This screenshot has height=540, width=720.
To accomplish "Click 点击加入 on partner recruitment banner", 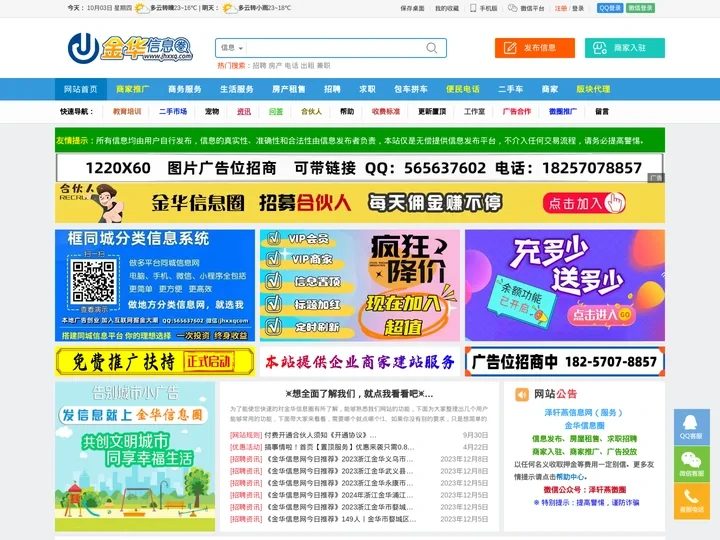I will point(584,203).
